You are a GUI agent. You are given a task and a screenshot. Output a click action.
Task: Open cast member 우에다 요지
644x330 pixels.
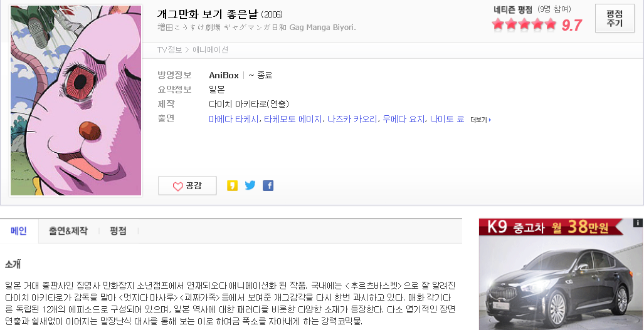tap(403, 120)
